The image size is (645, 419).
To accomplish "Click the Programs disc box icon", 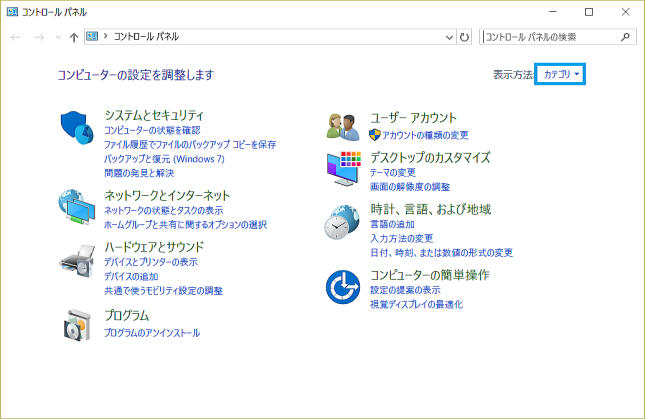I will [77, 325].
